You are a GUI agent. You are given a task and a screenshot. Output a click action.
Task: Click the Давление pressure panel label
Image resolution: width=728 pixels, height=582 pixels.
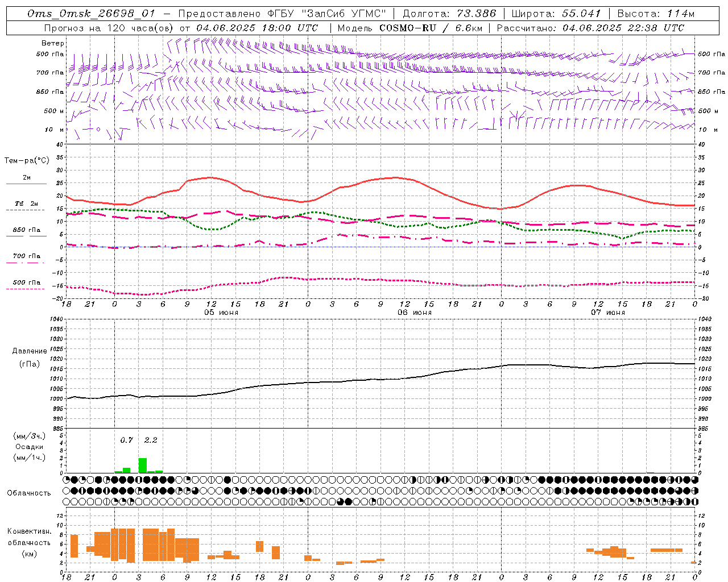[29, 351]
